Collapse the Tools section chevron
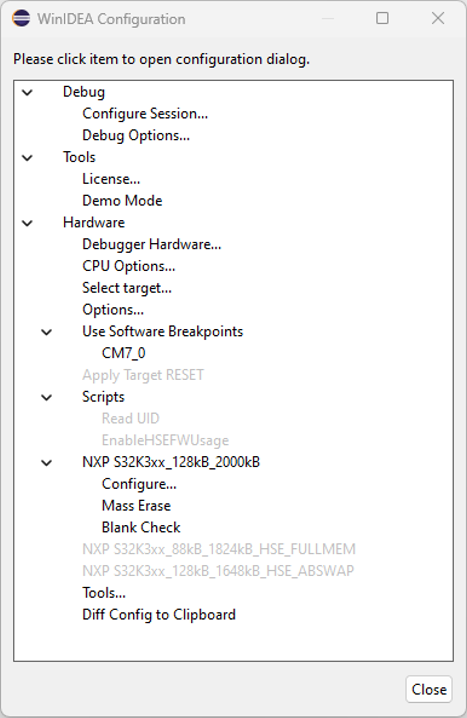The image size is (467, 718). pos(27,158)
